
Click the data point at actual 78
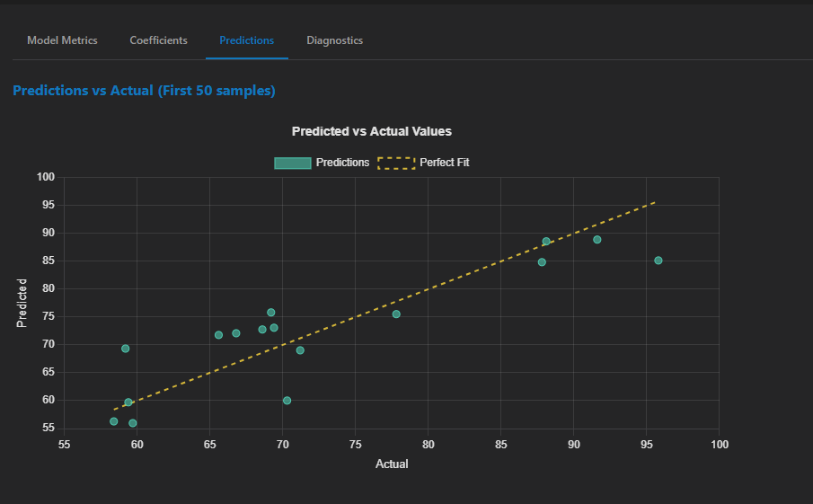[396, 314]
